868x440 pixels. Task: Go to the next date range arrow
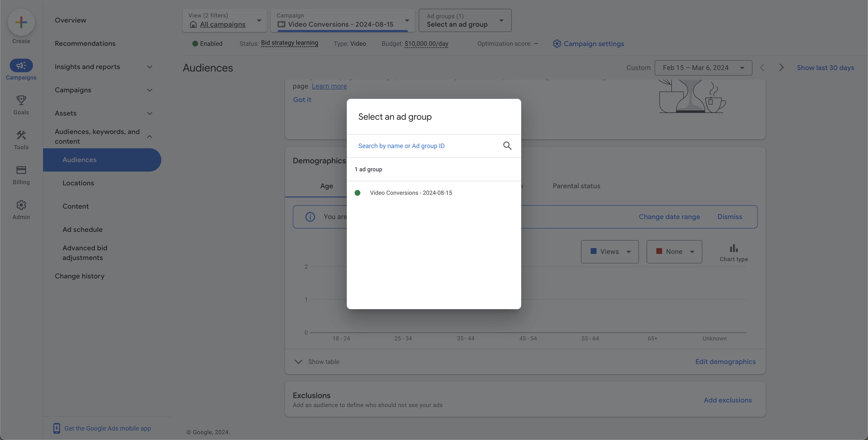781,68
